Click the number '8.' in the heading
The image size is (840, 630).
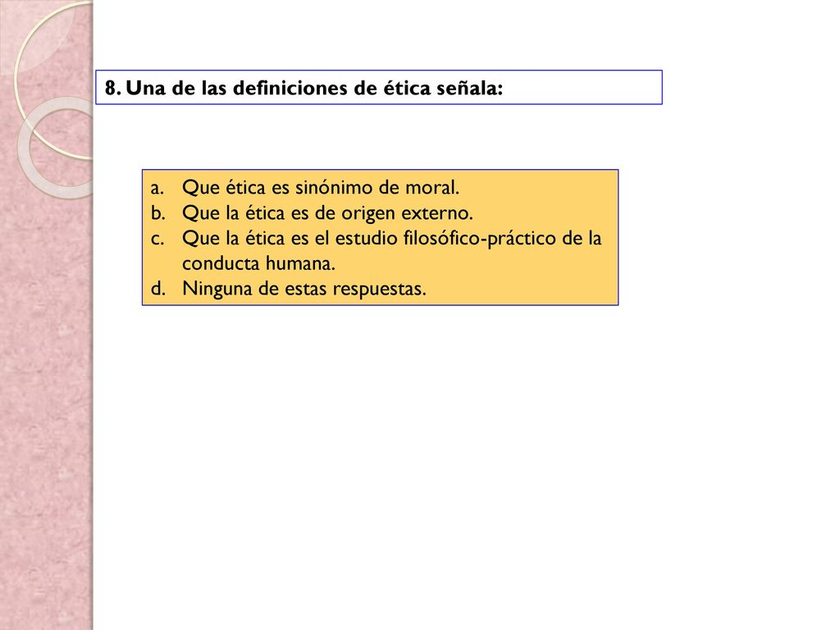click(112, 88)
